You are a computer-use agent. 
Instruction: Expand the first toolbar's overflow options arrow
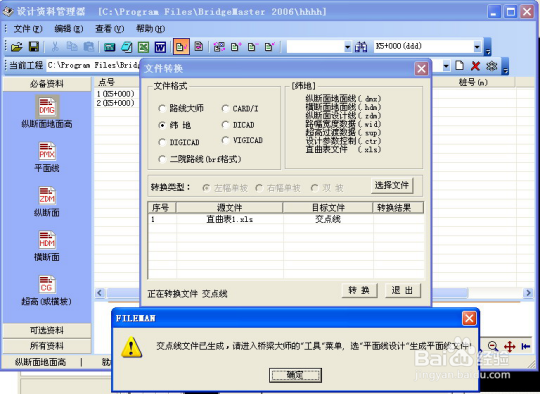coord(488,47)
